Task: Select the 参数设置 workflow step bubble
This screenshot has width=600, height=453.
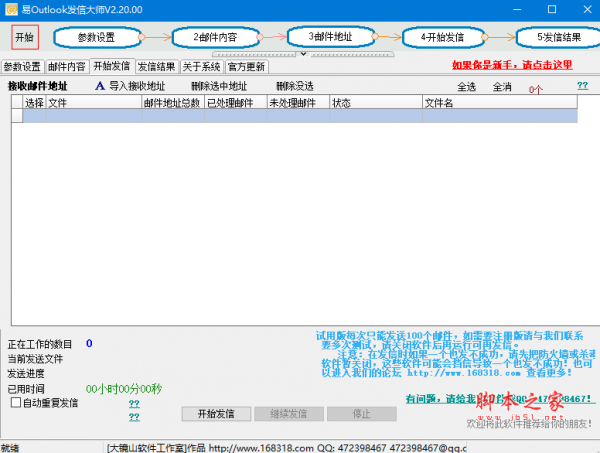Action: 97,37
